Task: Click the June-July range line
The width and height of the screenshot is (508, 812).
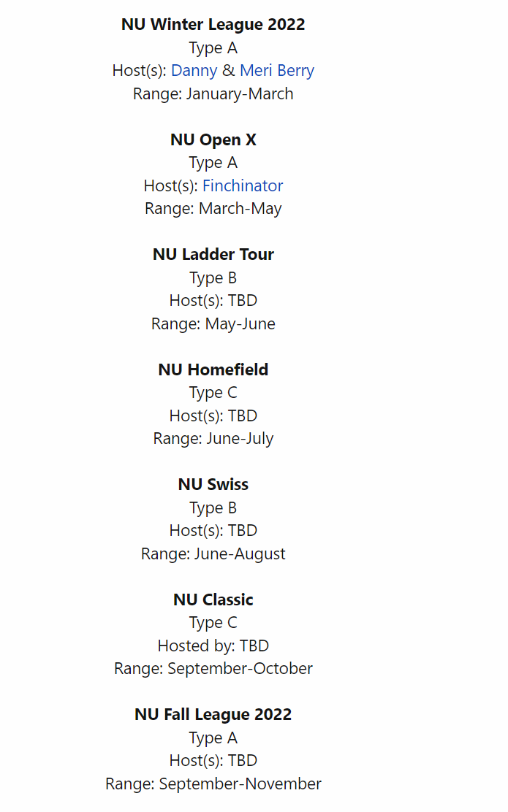Action: [x=213, y=439]
